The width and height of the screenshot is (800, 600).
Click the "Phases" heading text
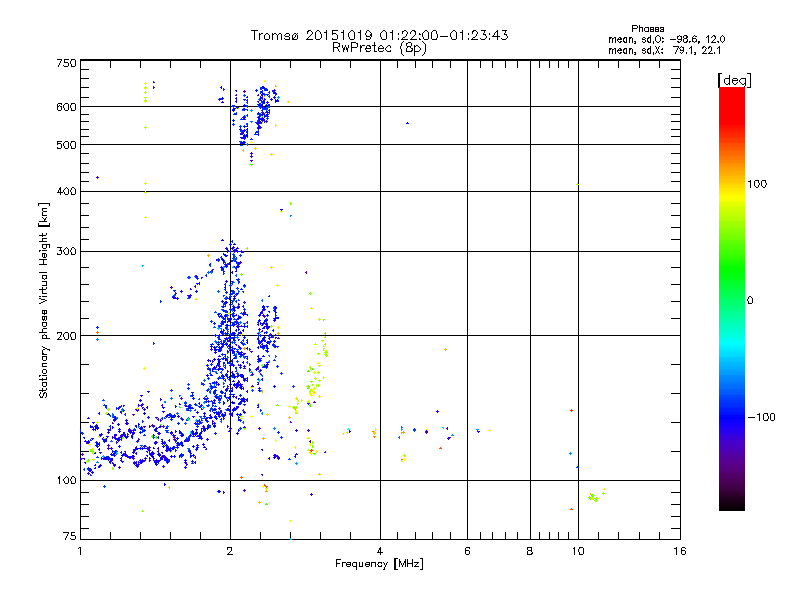(647, 29)
